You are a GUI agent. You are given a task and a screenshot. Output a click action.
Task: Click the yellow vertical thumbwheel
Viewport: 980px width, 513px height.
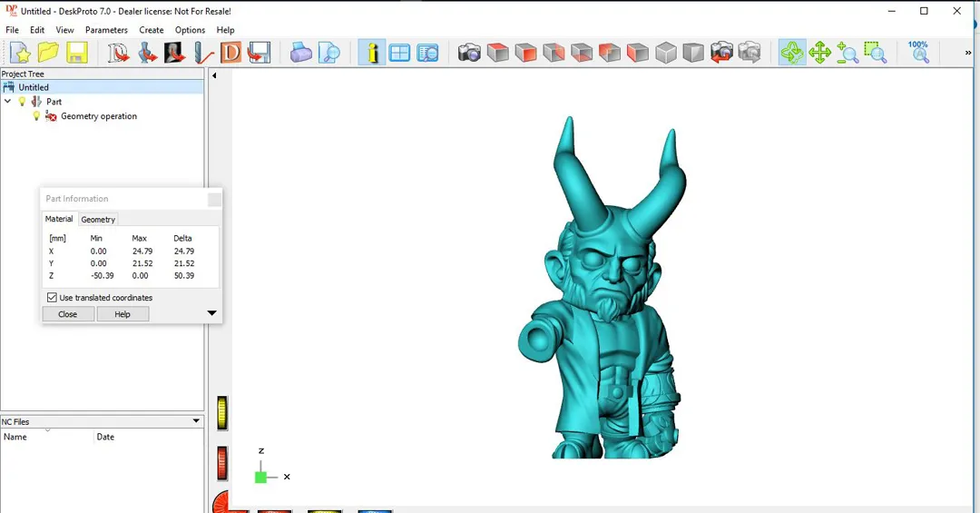coord(222,413)
